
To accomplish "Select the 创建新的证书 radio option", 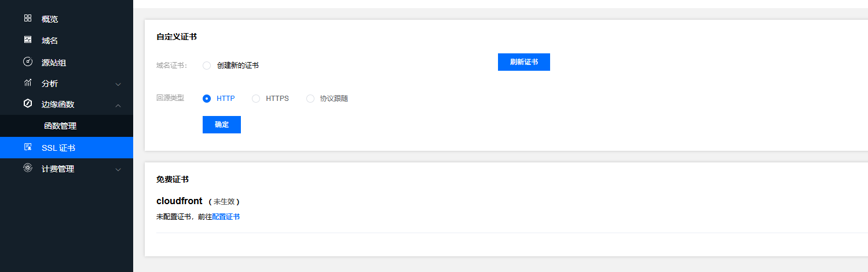I will click(207, 66).
